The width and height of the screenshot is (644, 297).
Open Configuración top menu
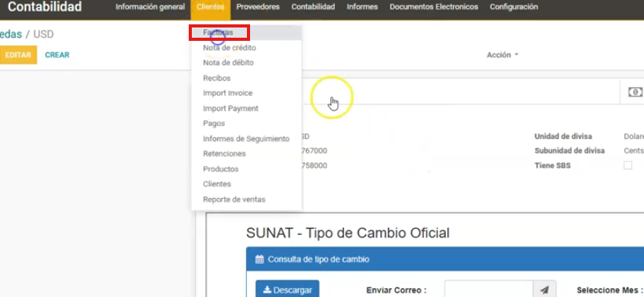click(513, 7)
